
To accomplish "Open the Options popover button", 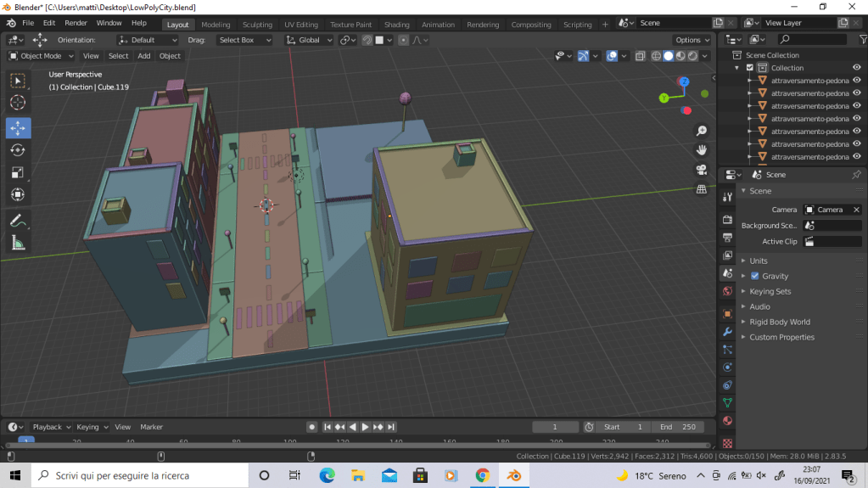I will click(x=692, y=40).
